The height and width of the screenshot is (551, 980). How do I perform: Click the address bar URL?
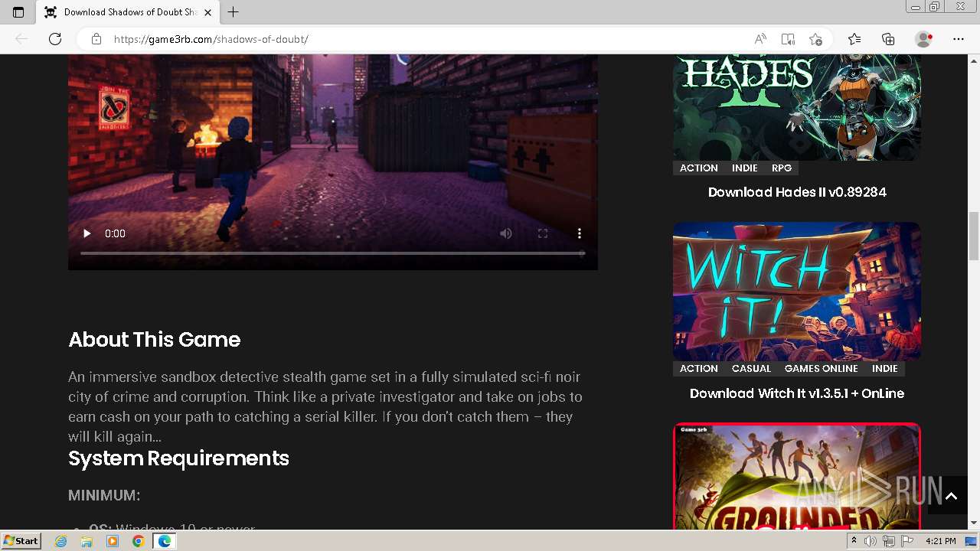coord(211,39)
